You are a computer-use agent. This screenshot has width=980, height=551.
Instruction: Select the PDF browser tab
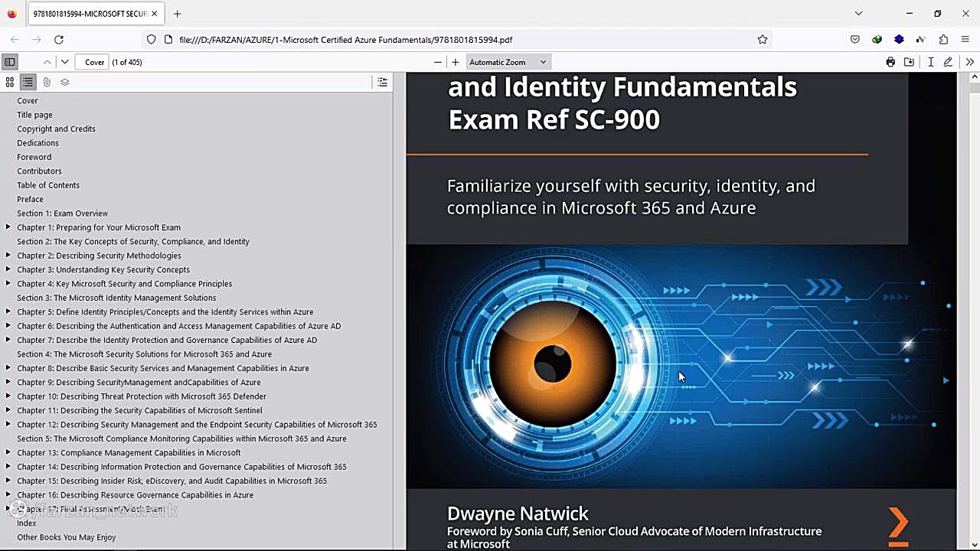(90, 14)
